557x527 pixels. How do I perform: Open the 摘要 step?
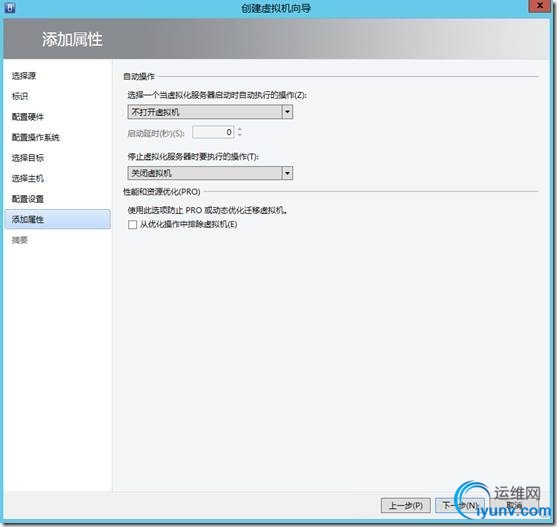coord(20,240)
